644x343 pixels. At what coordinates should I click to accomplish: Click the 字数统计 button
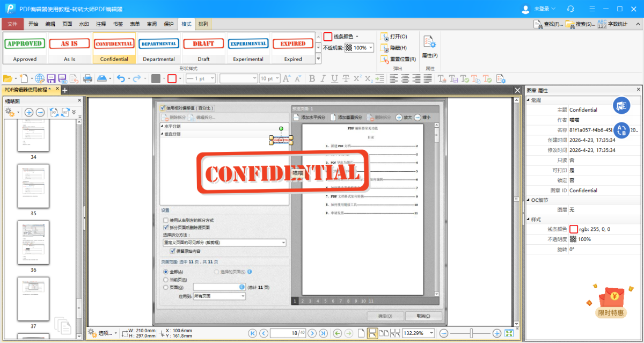coord(612,24)
